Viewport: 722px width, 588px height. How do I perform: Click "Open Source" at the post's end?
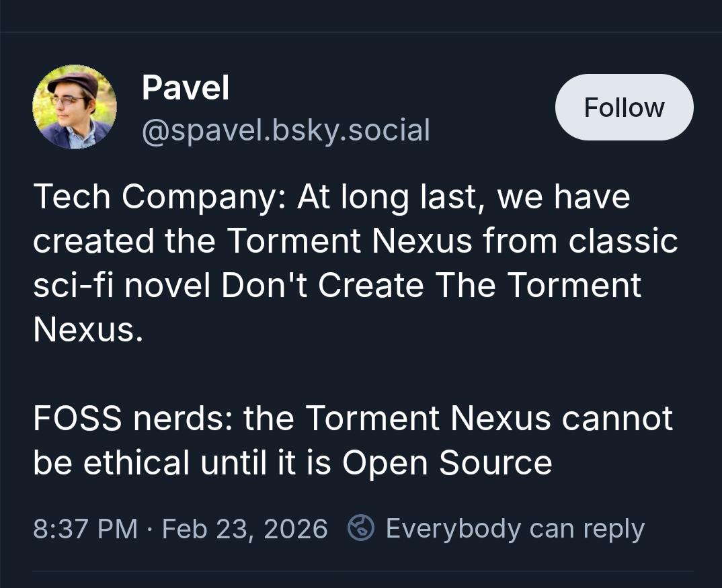click(447, 462)
